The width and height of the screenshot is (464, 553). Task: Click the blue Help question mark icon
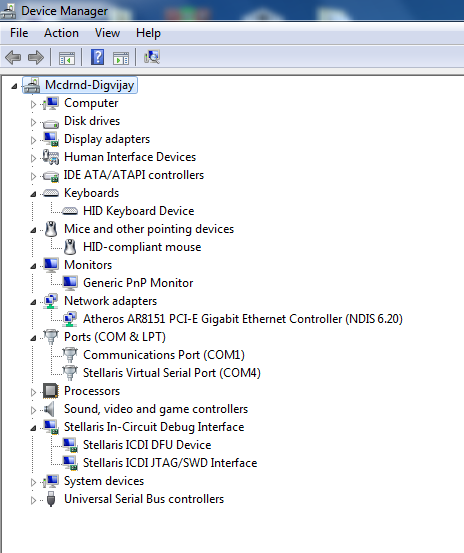click(x=98, y=57)
